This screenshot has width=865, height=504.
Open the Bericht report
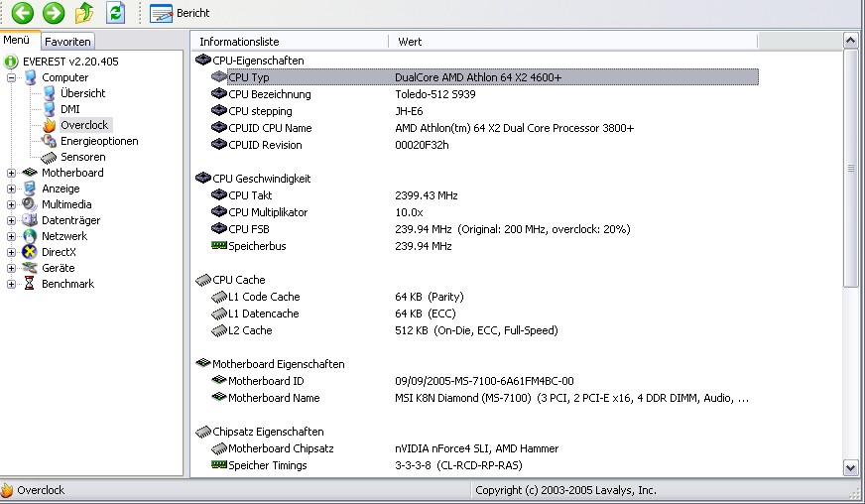[x=180, y=13]
